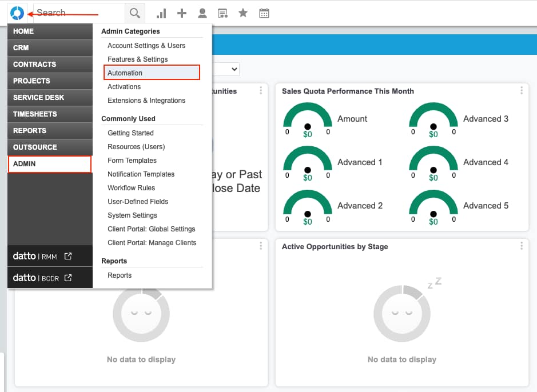Click the magnifier search button

coord(134,13)
